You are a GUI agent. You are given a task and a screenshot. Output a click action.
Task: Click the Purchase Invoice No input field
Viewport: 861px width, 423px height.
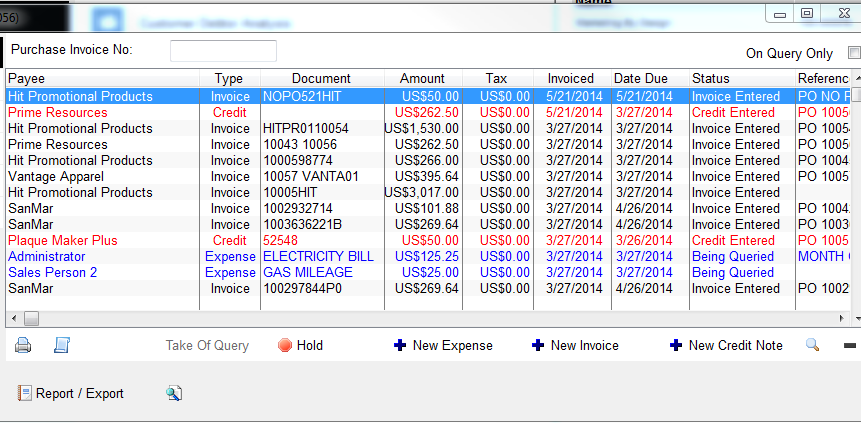point(223,51)
